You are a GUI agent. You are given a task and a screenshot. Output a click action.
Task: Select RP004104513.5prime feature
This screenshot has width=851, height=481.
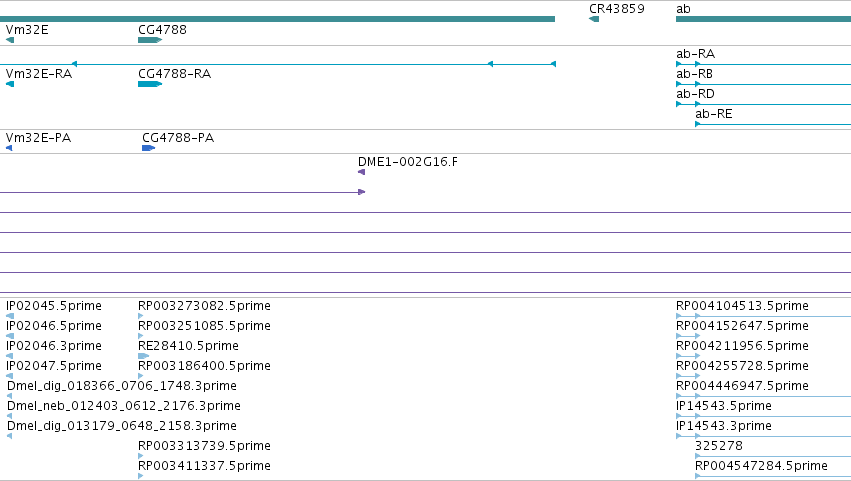click(x=742, y=306)
